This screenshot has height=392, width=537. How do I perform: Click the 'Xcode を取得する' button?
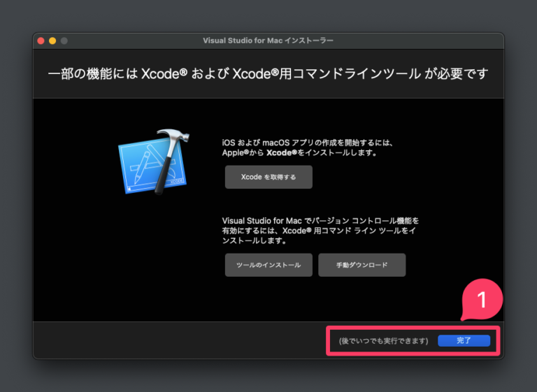point(268,177)
